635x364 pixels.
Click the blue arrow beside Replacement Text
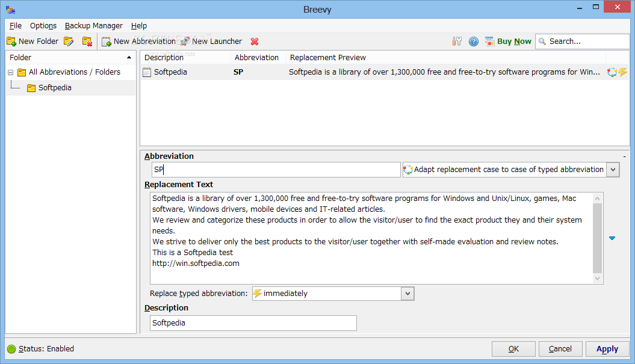pyautogui.click(x=612, y=238)
